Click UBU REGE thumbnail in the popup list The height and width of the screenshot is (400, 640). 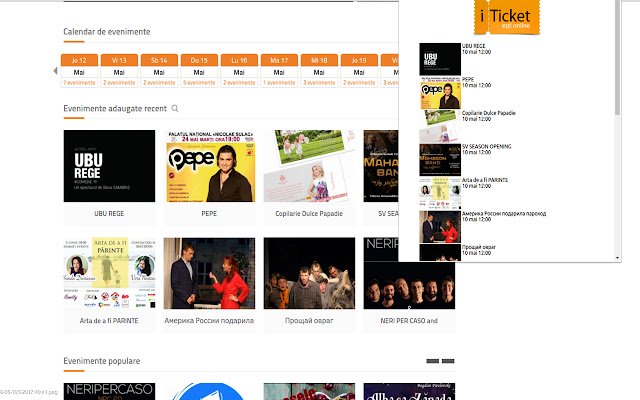coord(440,59)
